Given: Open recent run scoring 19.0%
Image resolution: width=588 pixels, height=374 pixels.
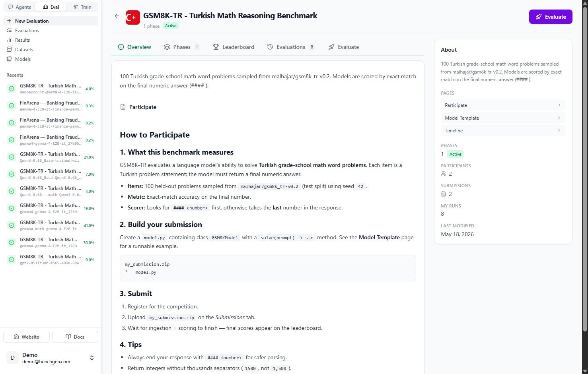Looking at the screenshot, I should pyautogui.click(x=51, y=208).
